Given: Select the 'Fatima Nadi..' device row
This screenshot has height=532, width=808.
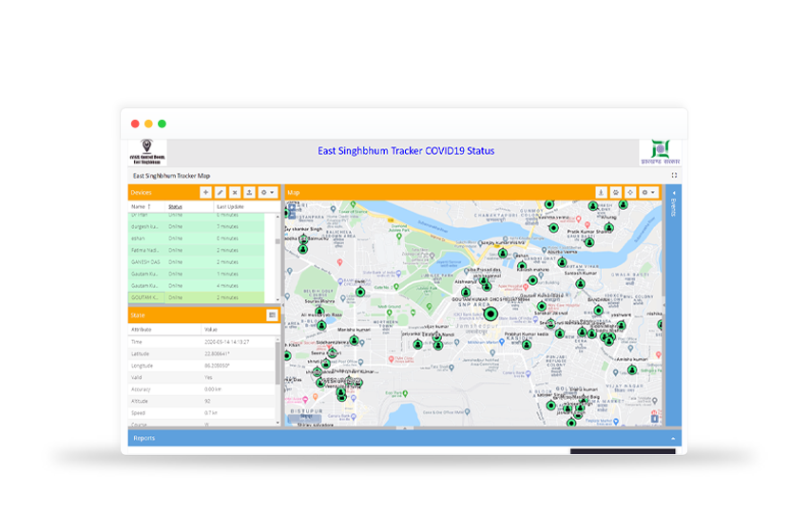Looking at the screenshot, I should 197,250.
